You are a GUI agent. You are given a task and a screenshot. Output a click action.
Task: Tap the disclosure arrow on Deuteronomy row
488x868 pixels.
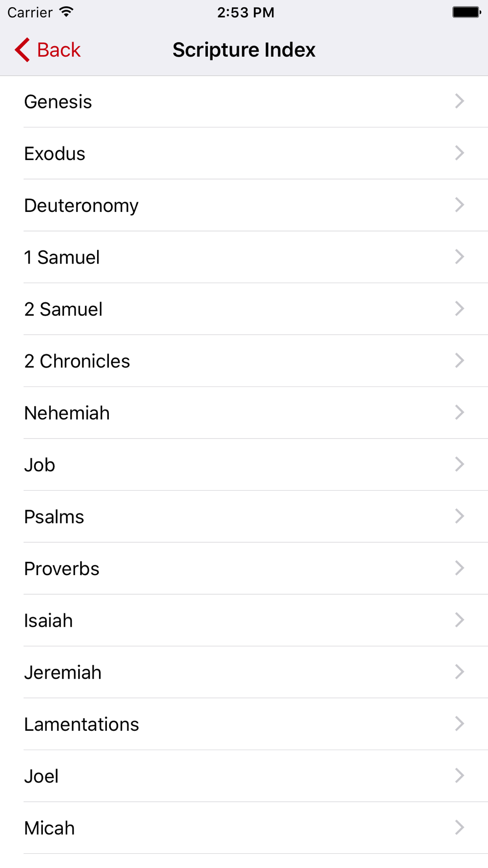pos(459,205)
